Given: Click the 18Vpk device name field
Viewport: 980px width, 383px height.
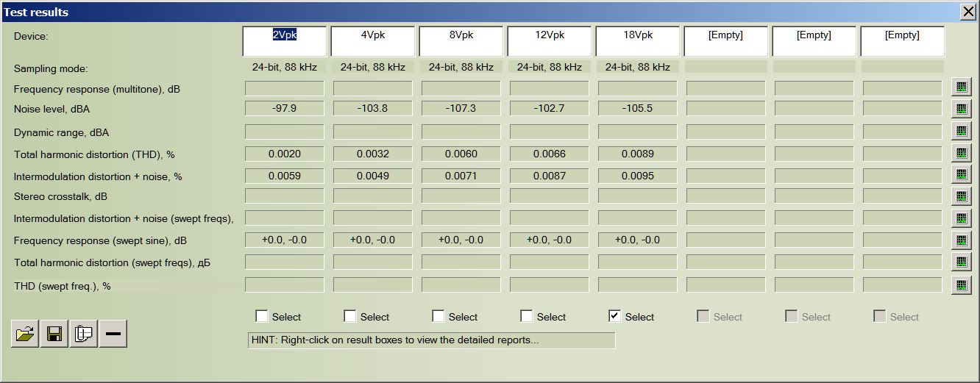Looking at the screenshot, I should point(638,41).
